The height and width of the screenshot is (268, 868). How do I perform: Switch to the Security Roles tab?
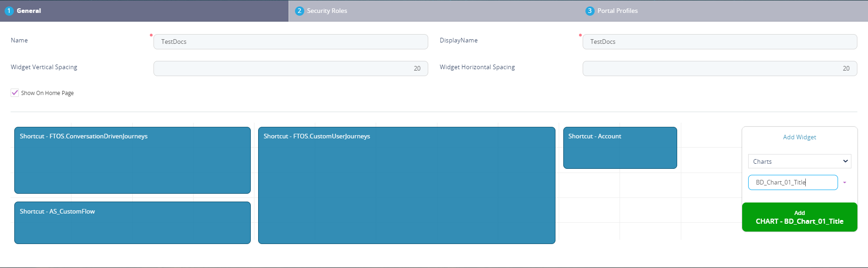[x=327, y=11]
